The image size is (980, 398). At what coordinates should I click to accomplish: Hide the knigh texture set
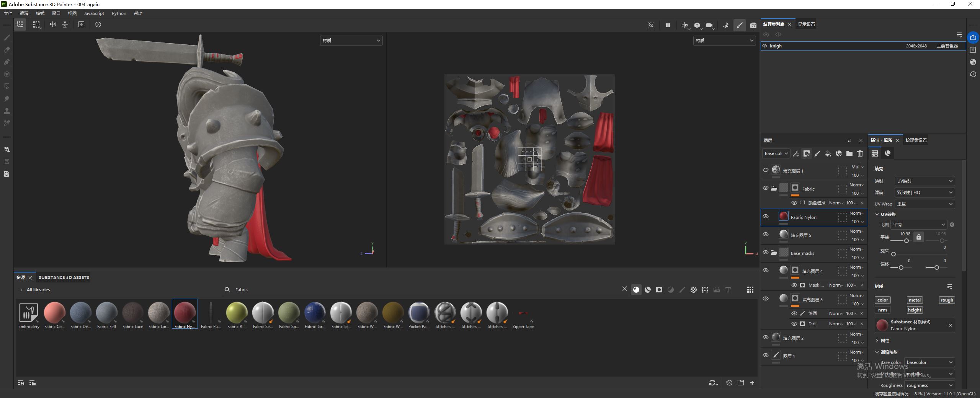764,46
